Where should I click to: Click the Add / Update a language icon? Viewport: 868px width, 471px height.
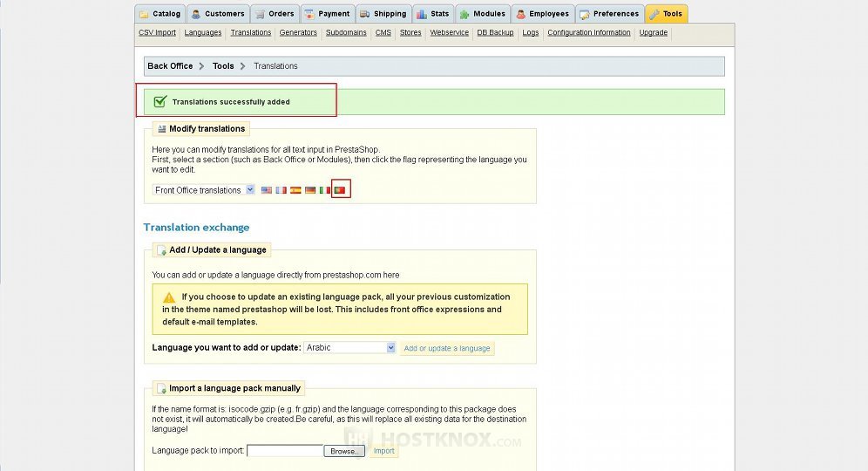point(161,250)
